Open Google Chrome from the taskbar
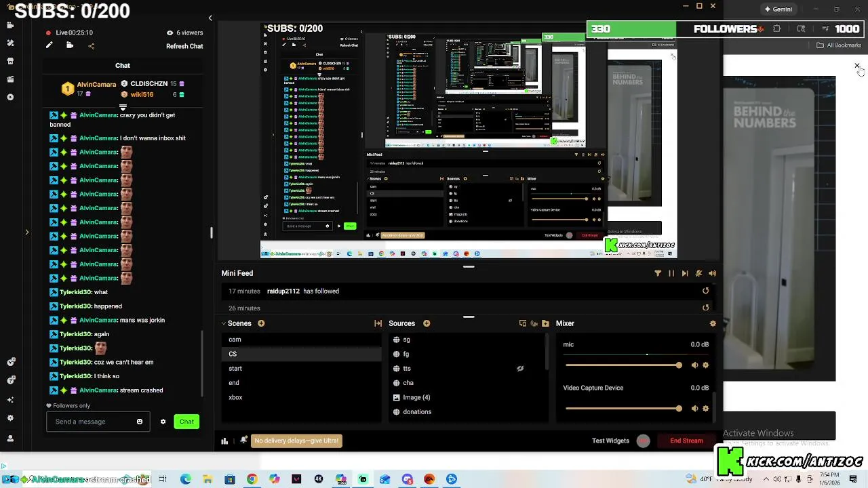Image resolution: width=868 pixels, height=488 pixels. tap(252, 479)
